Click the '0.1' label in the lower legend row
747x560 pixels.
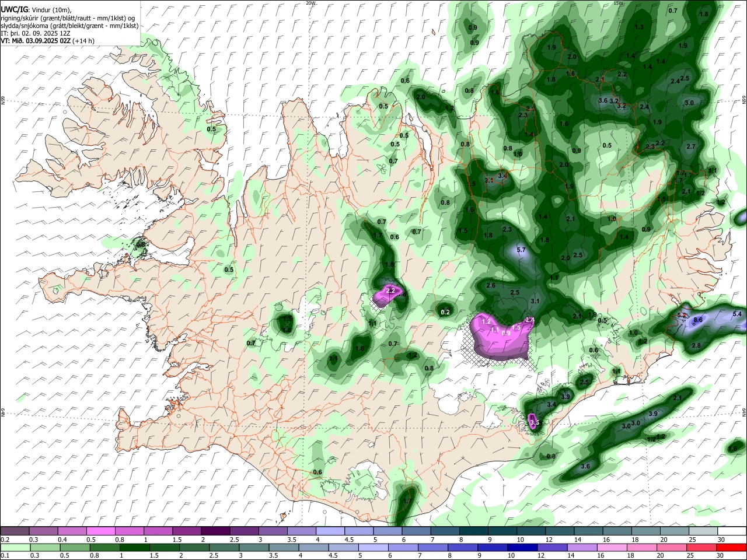[x=5, y=555]
